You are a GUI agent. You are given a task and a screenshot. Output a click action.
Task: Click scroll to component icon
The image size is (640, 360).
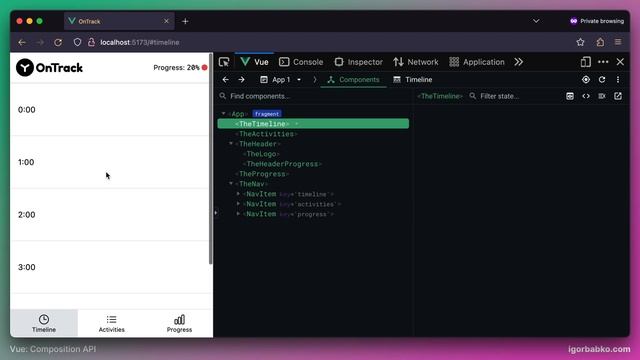570,96
